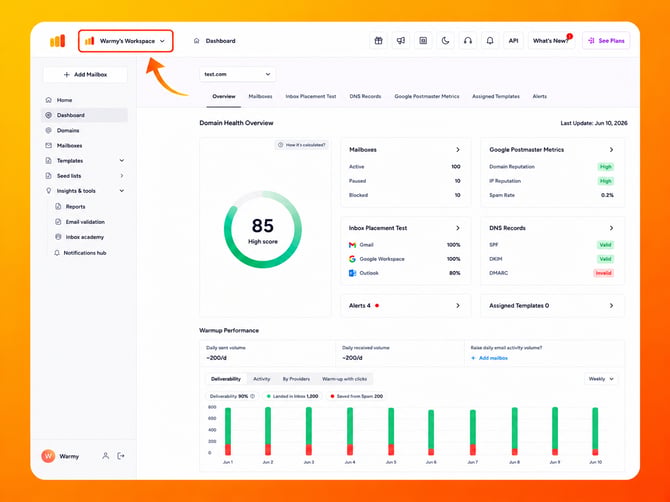
Task: Click the Warmy bars logo top-left
Action: coord(58,41)
